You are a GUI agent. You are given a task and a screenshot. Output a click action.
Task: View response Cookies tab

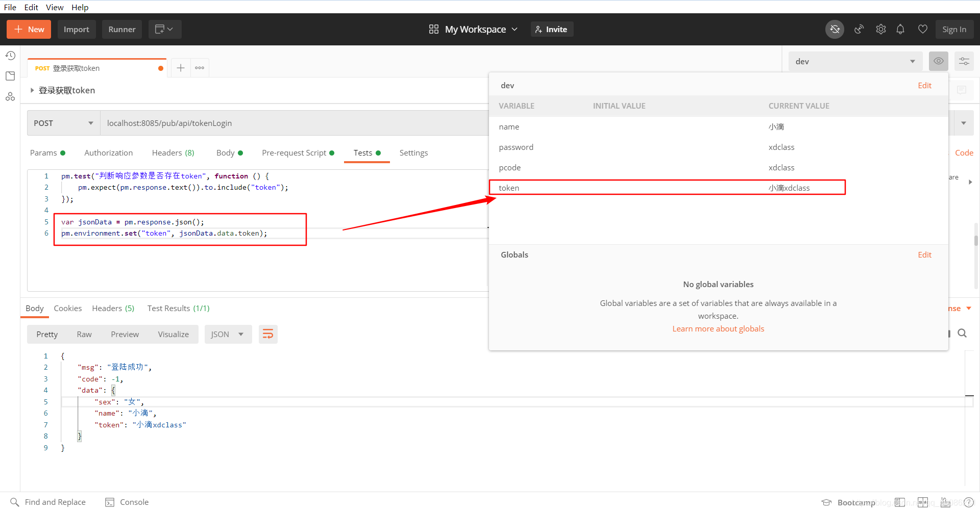[67, 309]
